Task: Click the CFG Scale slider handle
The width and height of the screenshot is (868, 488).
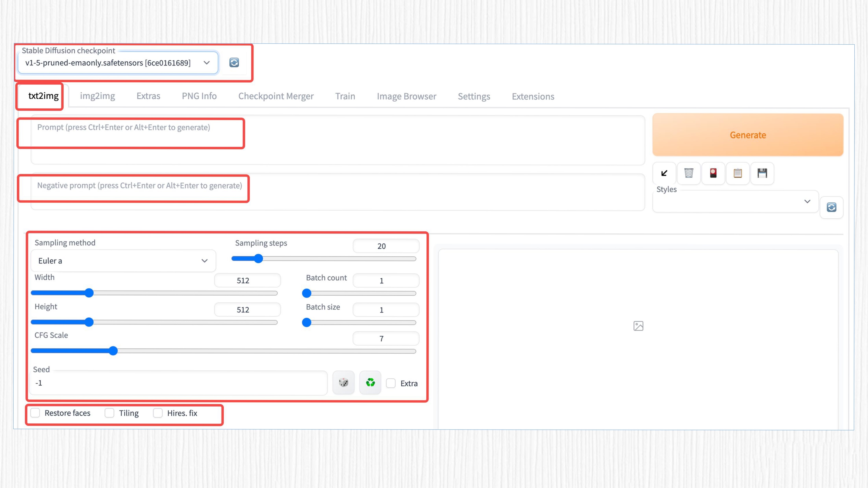Action: pos(113,351)
